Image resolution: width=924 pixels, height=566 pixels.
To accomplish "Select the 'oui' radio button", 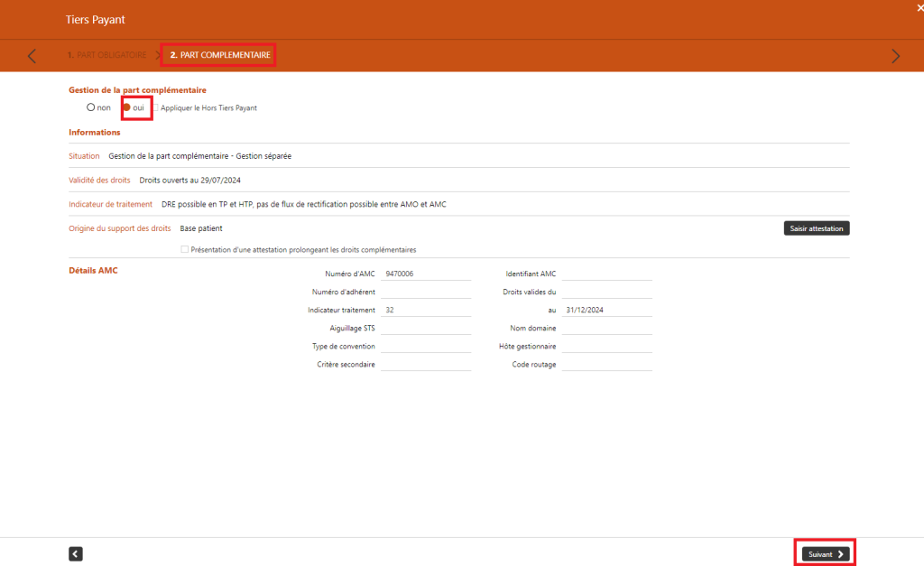I will (x=127, y=107).
